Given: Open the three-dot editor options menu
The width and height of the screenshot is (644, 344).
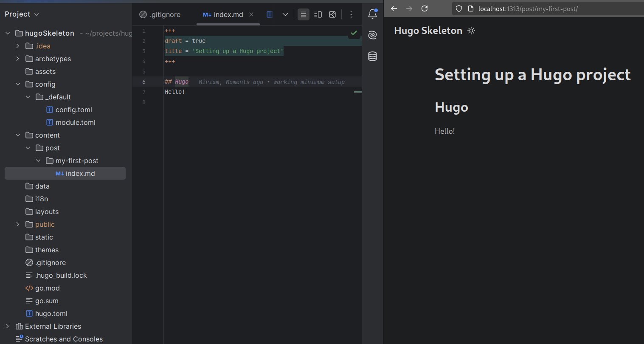Looking at the screenshot, I should tap(351, 14).
